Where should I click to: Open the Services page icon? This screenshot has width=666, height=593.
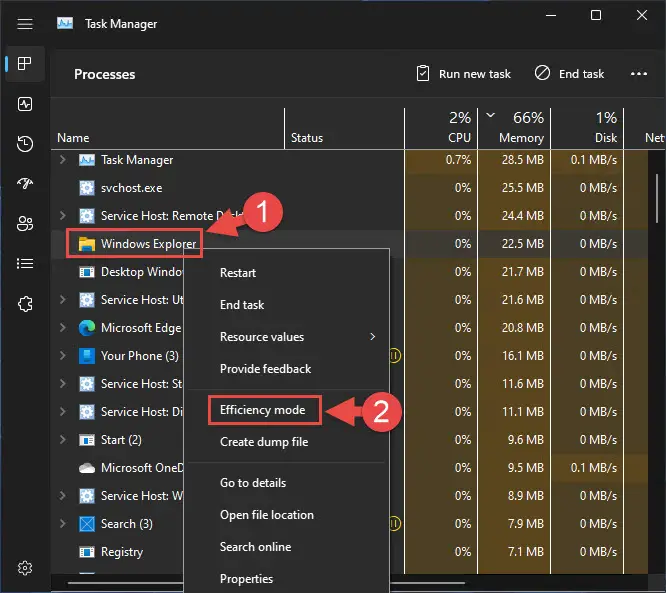pos(25,304)
